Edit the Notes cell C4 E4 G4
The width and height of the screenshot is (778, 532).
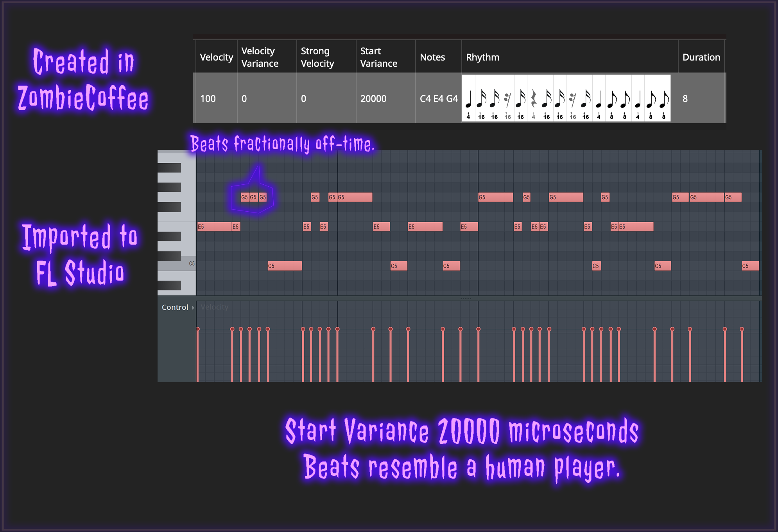click(438, 98)
